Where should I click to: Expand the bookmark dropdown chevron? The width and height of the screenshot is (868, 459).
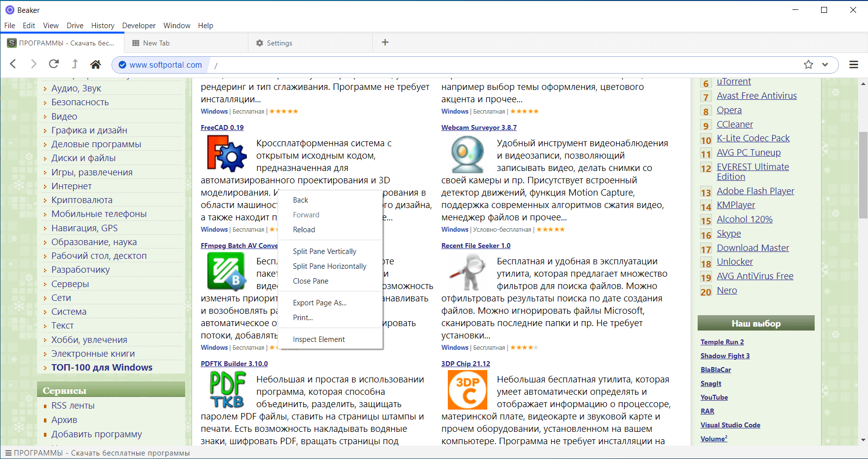click(825, 65)
